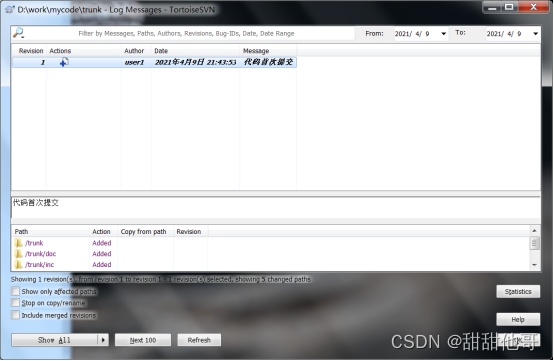Click the folder icon next to /trunk/inc
This screenshot has width=554, height=361.
click(19, 265)
